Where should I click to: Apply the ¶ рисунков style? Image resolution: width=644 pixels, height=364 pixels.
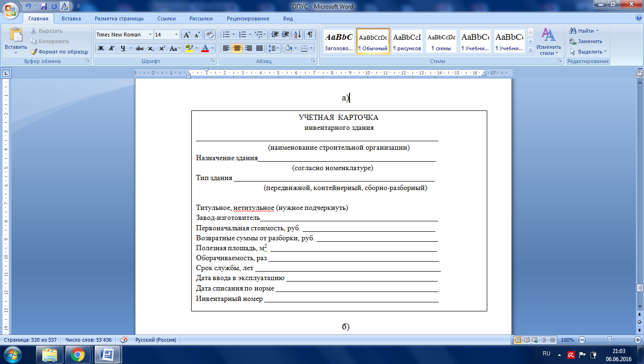(407, 41)
